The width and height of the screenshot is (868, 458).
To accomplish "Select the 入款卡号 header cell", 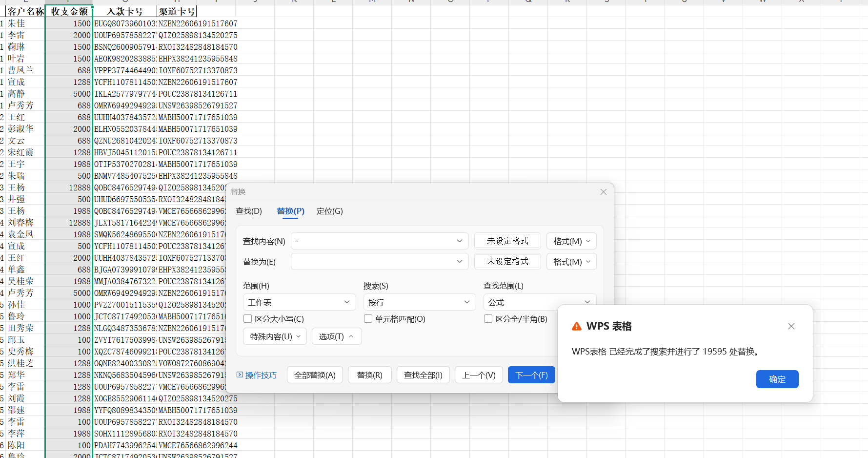I will 125,12.
